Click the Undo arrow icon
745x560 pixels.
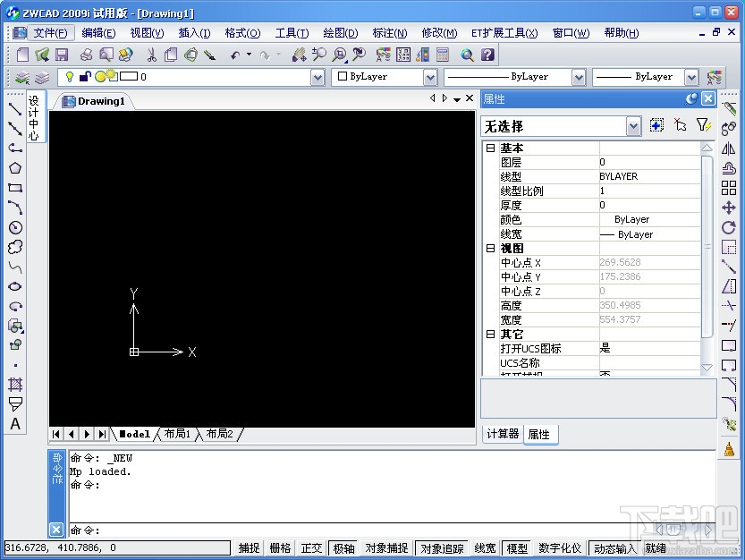235,55
